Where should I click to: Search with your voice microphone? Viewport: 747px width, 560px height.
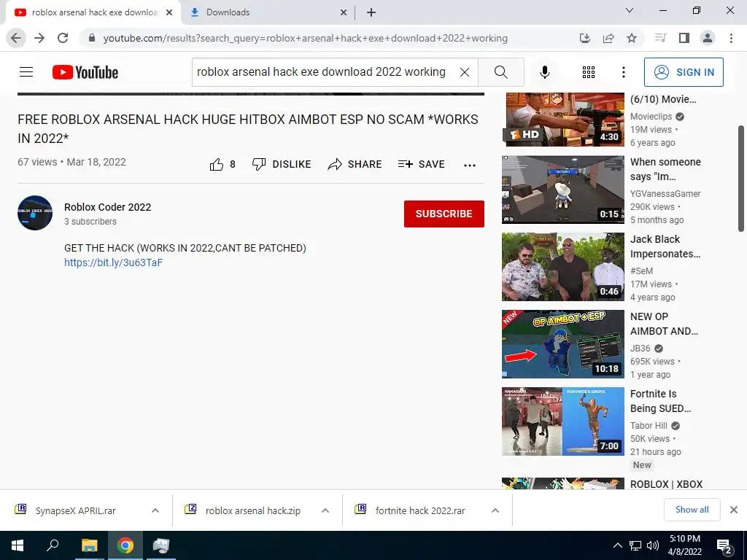coord(545,72)
